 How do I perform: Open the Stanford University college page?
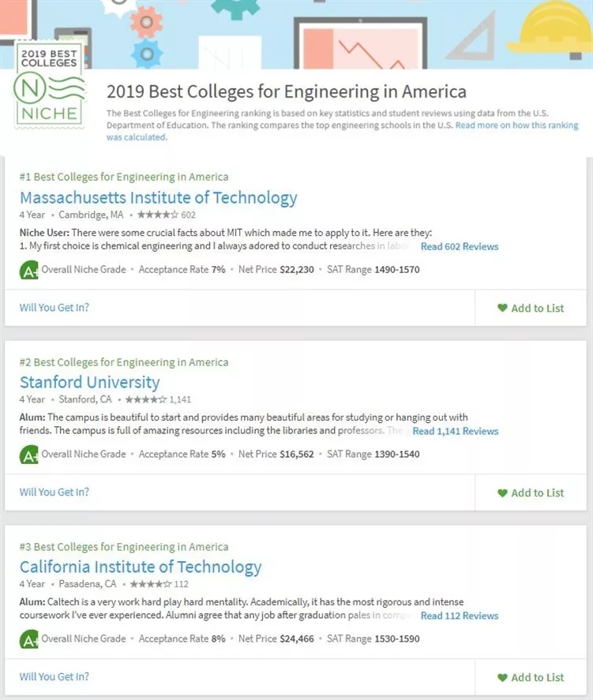[x=89, y=383]
